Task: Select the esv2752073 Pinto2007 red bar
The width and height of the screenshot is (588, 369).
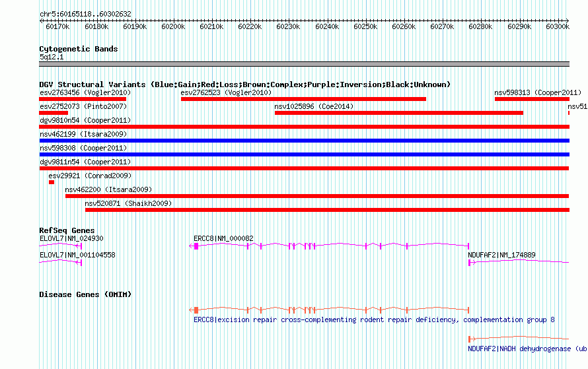Action: [54, 113]
